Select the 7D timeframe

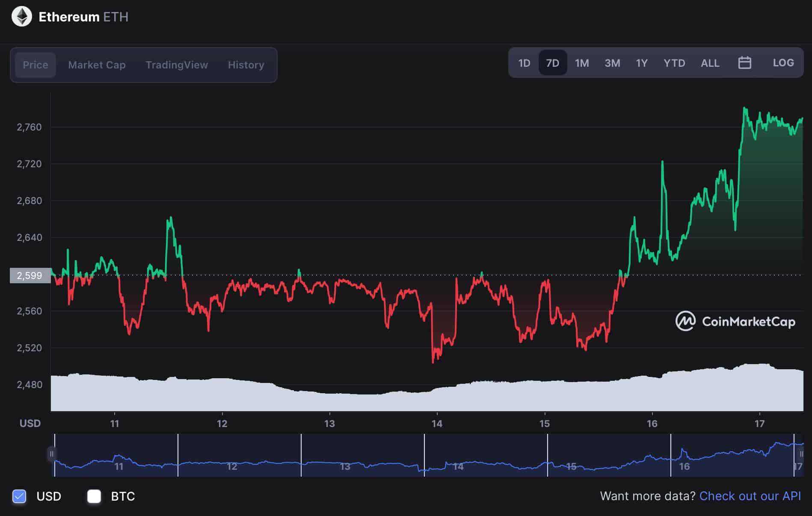(552, 63)
